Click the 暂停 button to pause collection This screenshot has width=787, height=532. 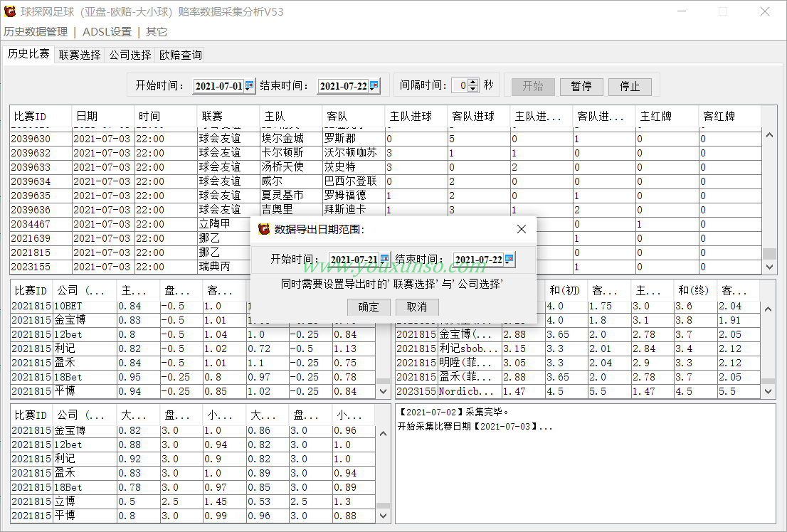pos(581,86)
